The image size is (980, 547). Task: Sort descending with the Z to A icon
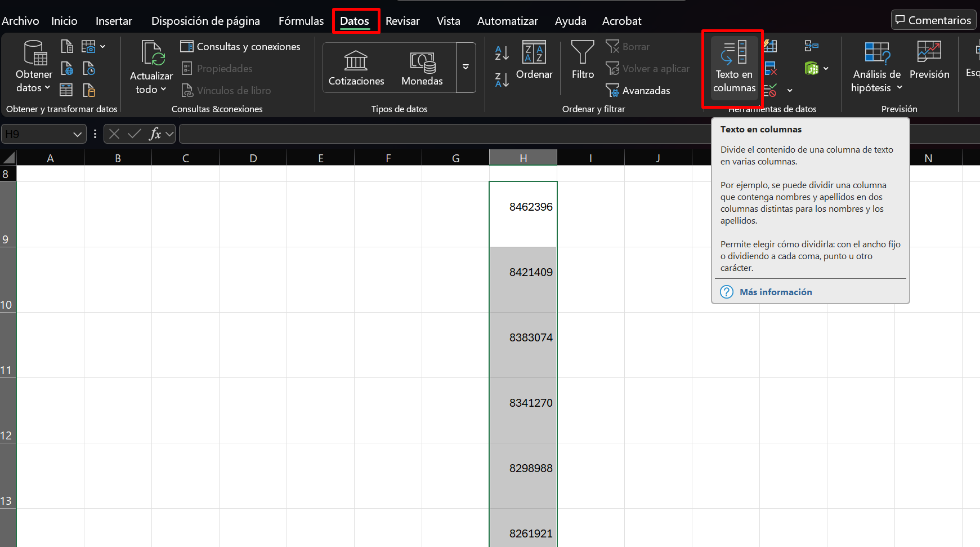[502, 80]
